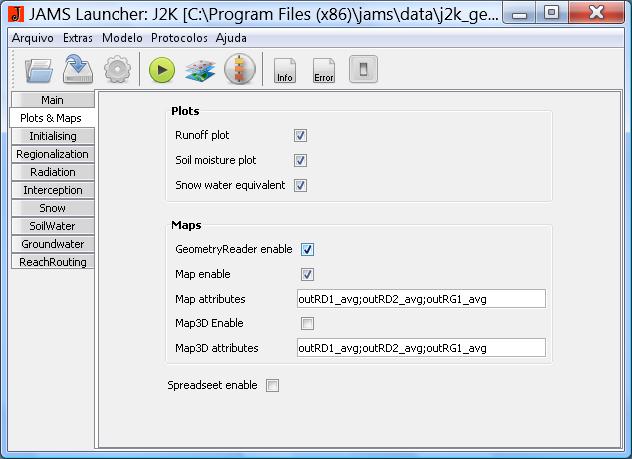This screenshot has height=459, width=632.
Task: Open the Info log icon
Action: click(x=285, y=70)
